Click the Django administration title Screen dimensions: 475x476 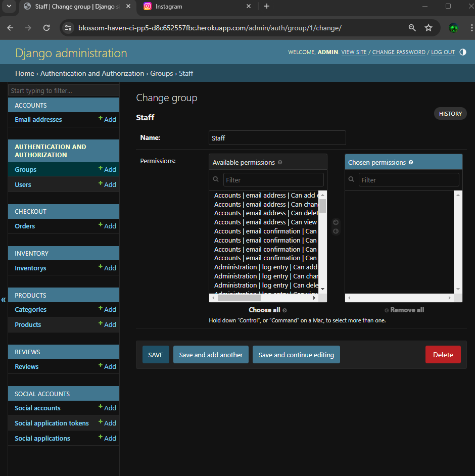(71, 53)
